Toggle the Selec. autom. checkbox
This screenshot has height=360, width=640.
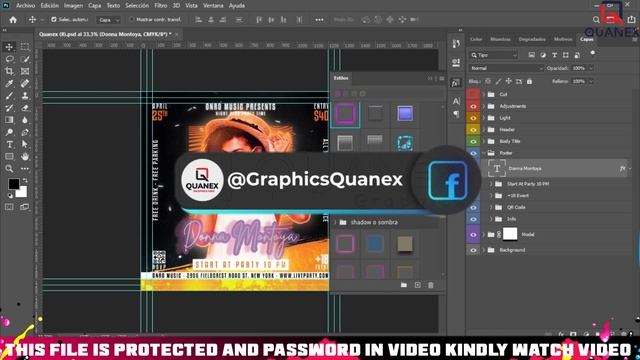[x=54, y=19]
